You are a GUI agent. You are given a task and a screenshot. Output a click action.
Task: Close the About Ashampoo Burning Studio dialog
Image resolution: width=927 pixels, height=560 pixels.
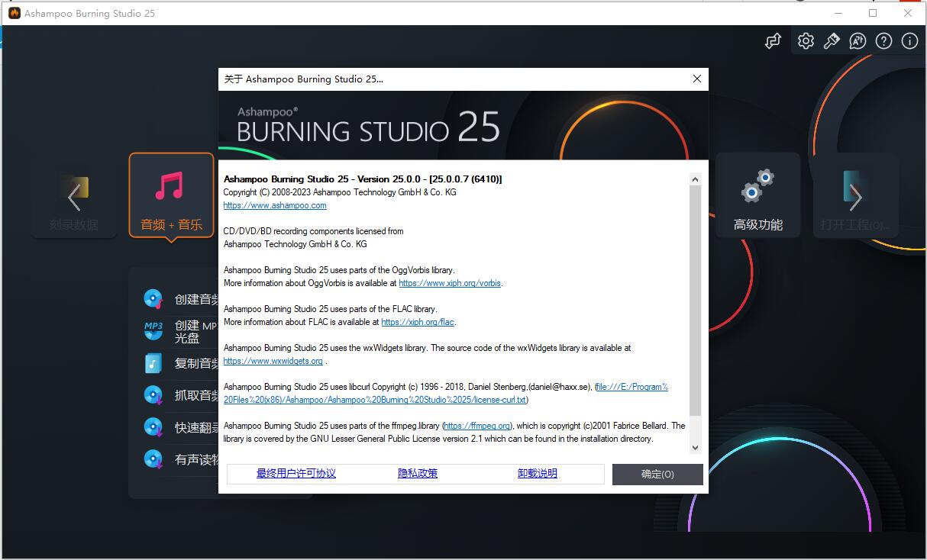coord(696,79)
